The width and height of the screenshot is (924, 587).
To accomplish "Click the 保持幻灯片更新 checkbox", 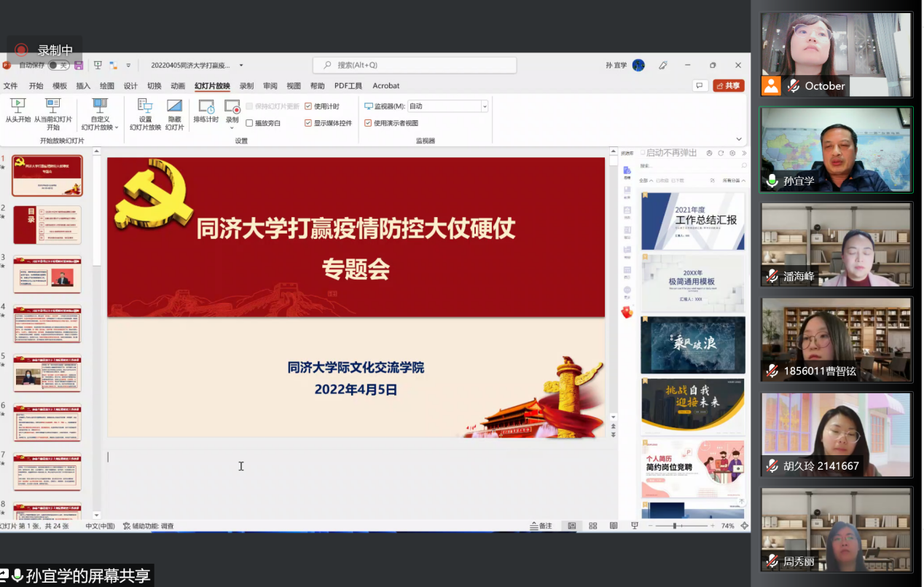I will pyautogui.click(x=249, y=106).
